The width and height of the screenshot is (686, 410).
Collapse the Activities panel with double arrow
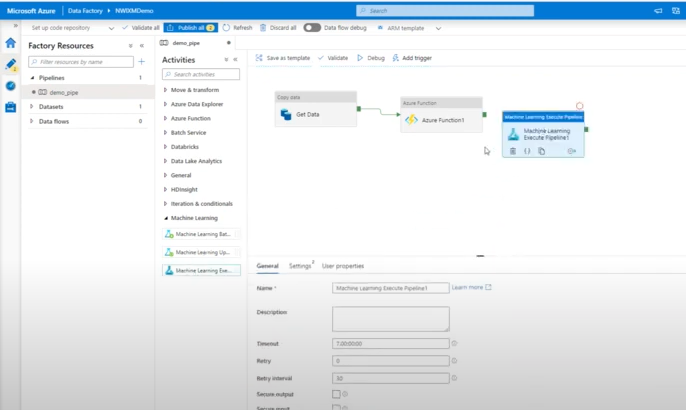click(235, 60)
